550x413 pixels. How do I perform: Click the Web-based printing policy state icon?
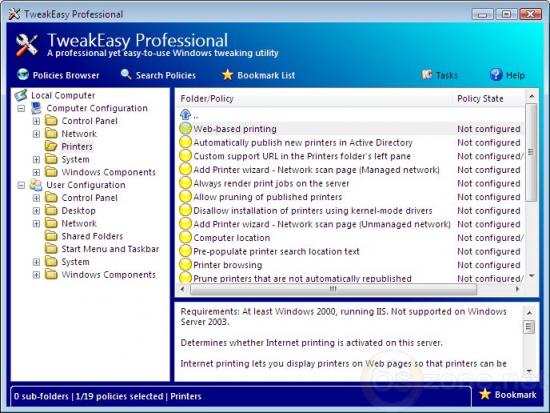point(185,128)
